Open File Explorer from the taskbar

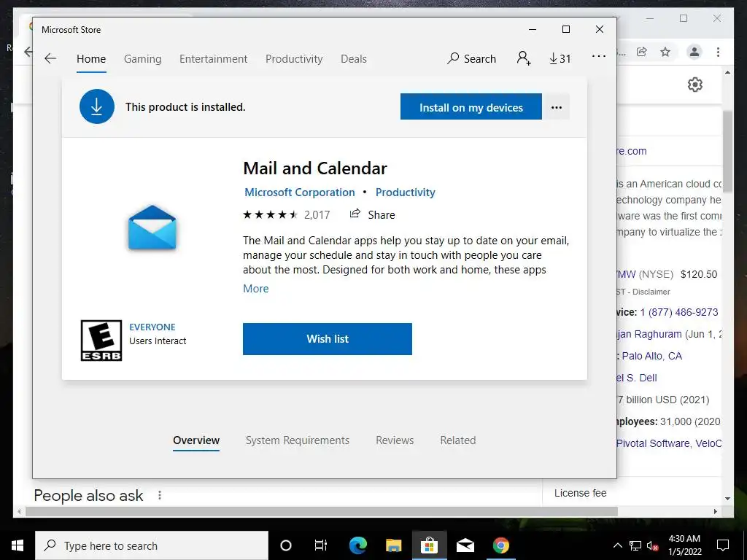coord(393,545)
